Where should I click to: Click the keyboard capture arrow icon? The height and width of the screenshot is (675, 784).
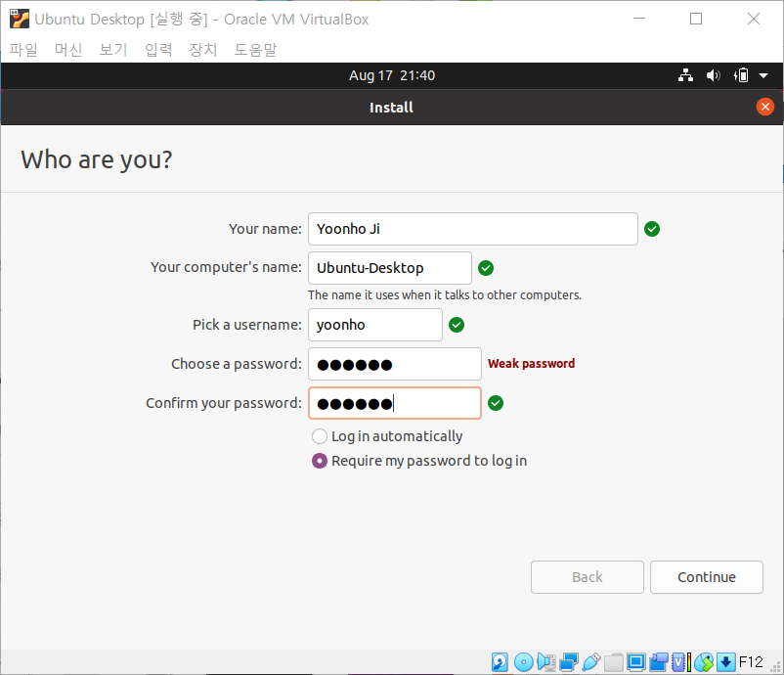pos(725,662)
